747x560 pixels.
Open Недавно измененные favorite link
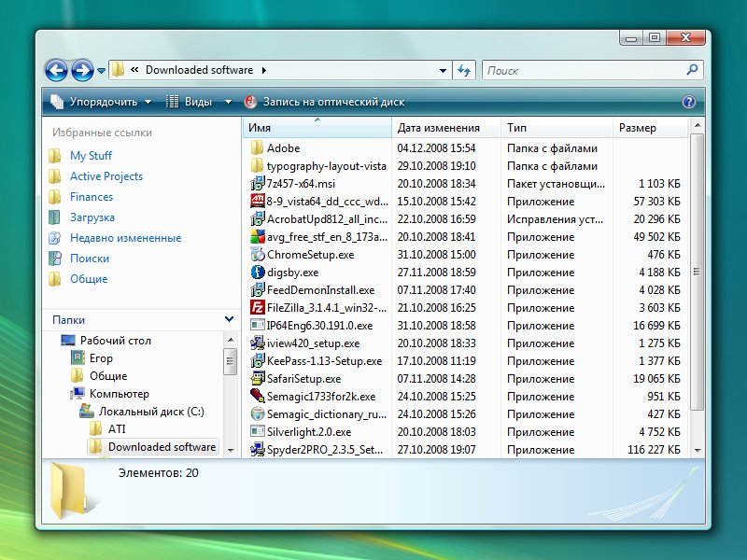click(126, 238)
